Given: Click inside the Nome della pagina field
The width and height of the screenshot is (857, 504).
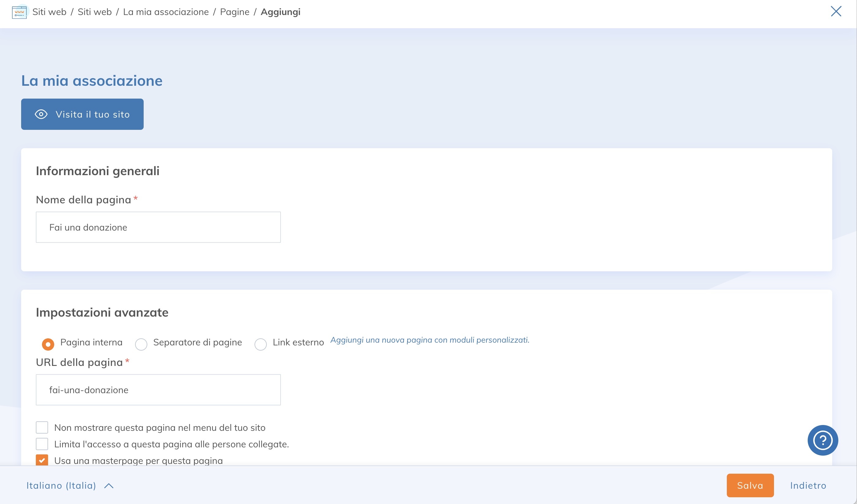Looking at the screenshot, I should tap(158, 227).
